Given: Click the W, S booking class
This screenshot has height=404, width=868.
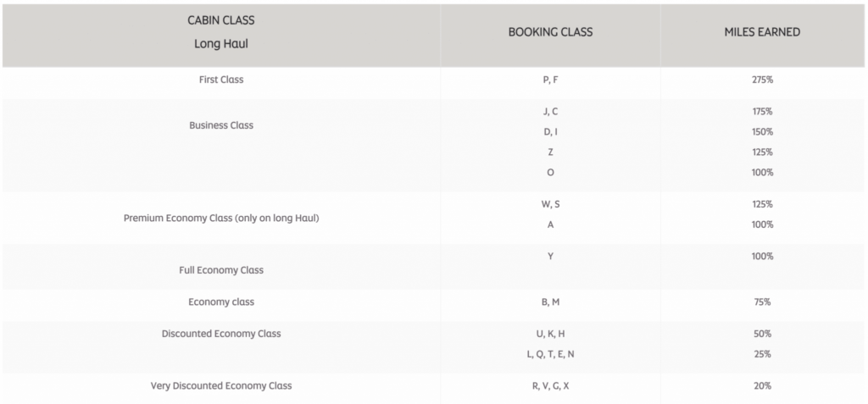Looking at the screenshot, I should click(x=550, y=204).
